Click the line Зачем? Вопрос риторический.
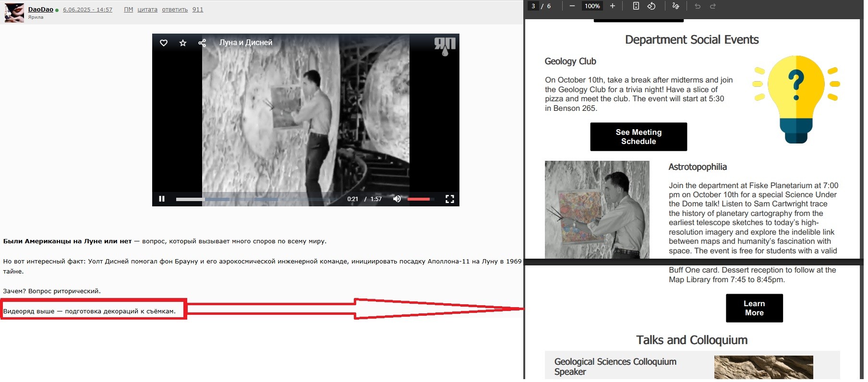The image size is (868, 382). point(52,291)
